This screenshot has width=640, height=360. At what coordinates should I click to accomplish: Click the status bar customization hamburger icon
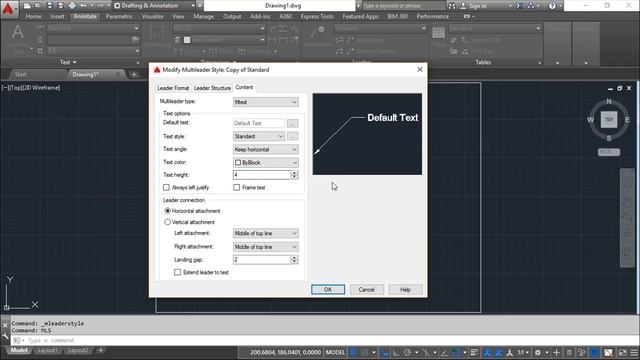(634, 352)
